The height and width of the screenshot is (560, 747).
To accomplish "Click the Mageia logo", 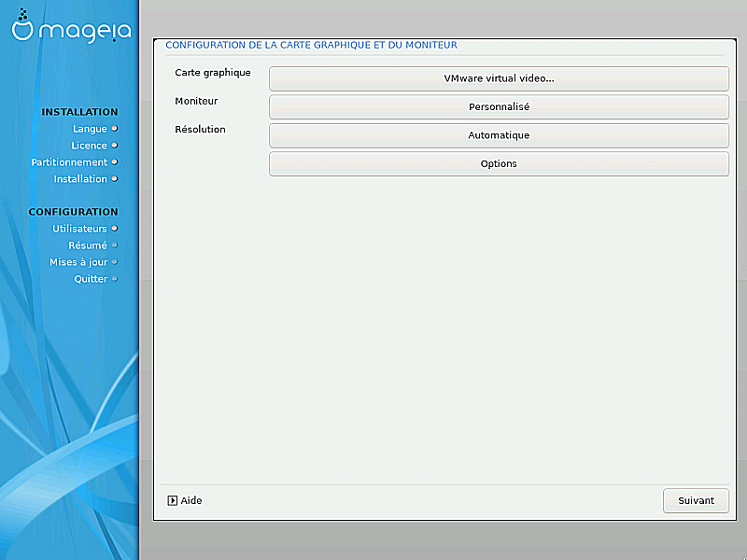I will (x=71, y=28).
